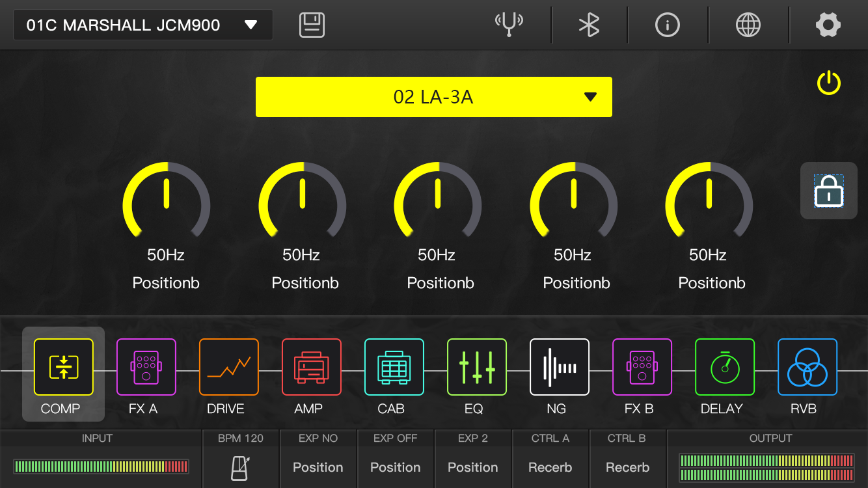Open the info panel

click(668, 25)
